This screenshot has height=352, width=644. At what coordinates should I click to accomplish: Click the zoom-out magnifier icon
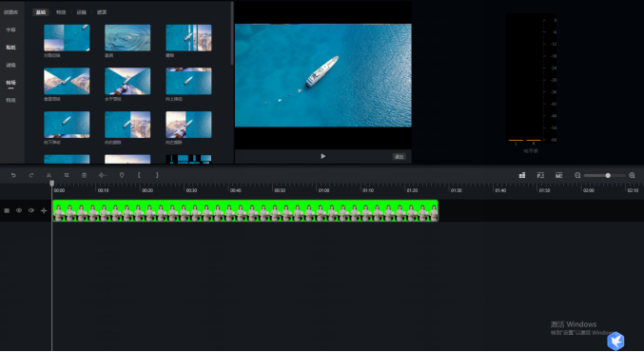tap(577, 175)
